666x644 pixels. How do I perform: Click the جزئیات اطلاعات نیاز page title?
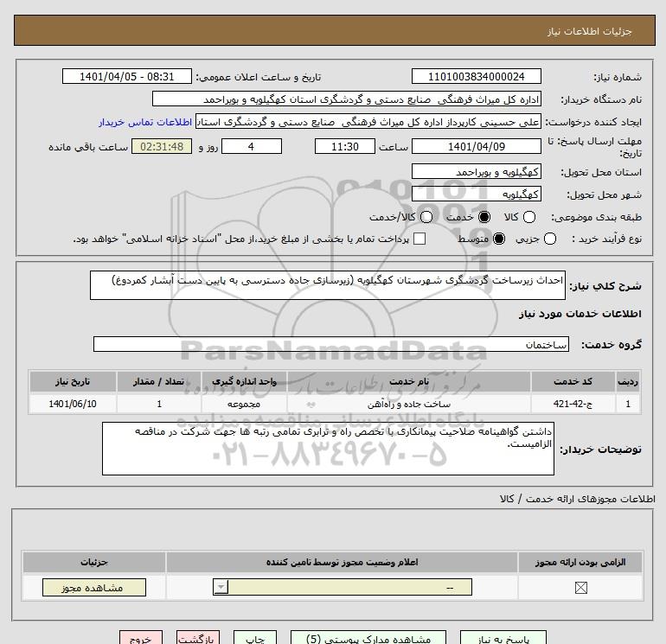pos(590,31)
